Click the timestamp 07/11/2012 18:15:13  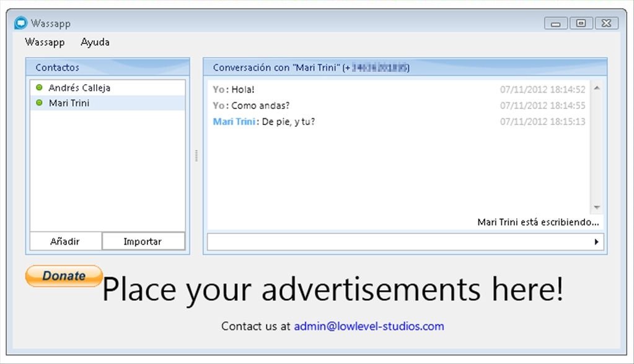coord(543,121)
